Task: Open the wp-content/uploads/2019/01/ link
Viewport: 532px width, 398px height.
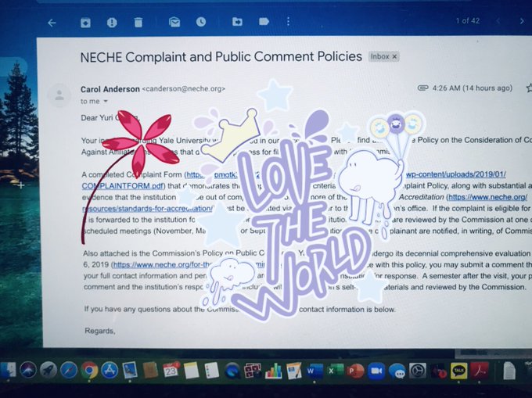Action: pos(456,174)
